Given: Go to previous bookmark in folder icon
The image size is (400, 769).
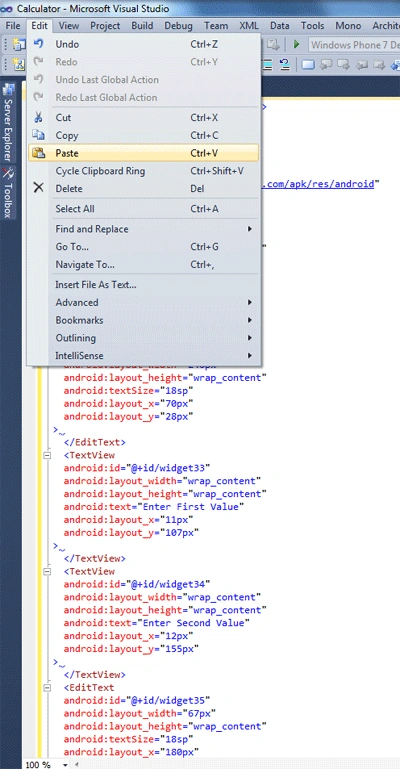Looking at the screenshot, I should click(362, 64).
